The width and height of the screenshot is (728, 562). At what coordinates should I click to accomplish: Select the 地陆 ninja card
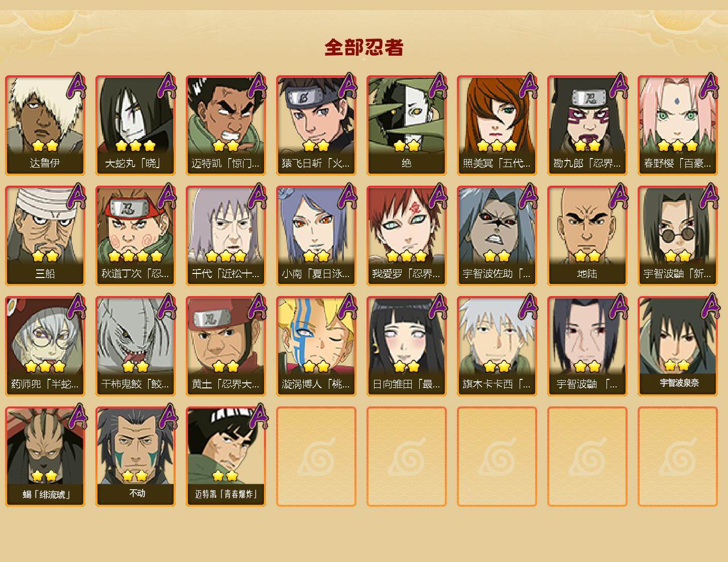point(587,236)
